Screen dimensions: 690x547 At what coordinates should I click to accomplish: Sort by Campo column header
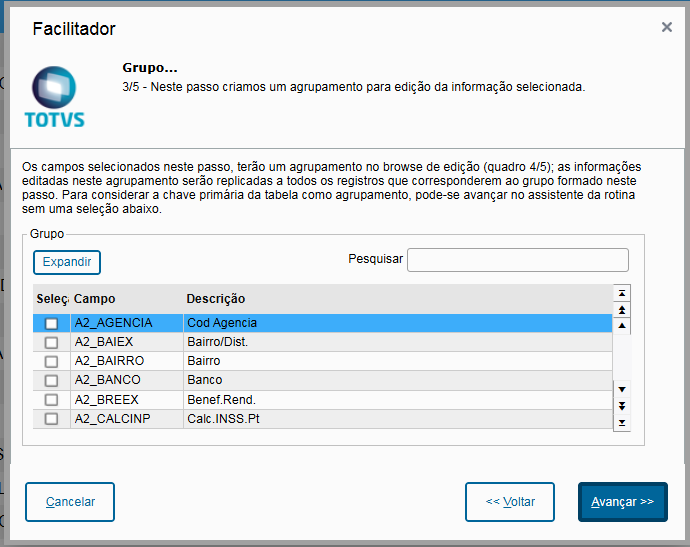(94, 299)
